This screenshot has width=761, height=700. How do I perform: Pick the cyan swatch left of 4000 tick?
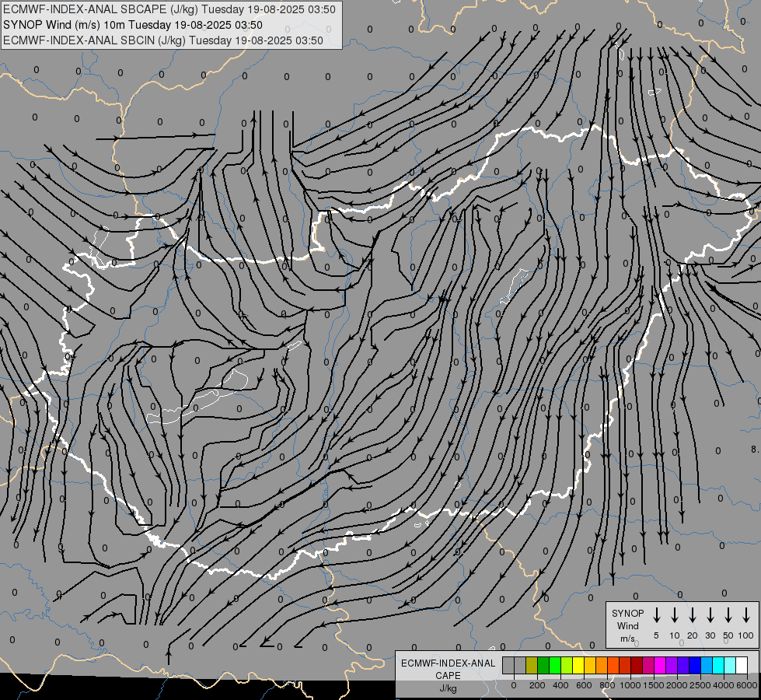[x=719, y=665]
